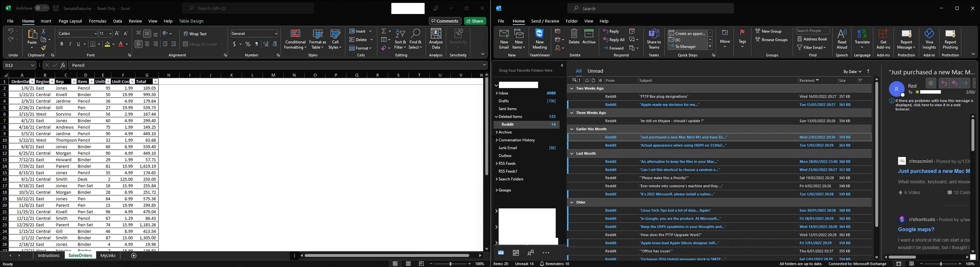Toggle Wrap Text for the cell

(195, 34)
